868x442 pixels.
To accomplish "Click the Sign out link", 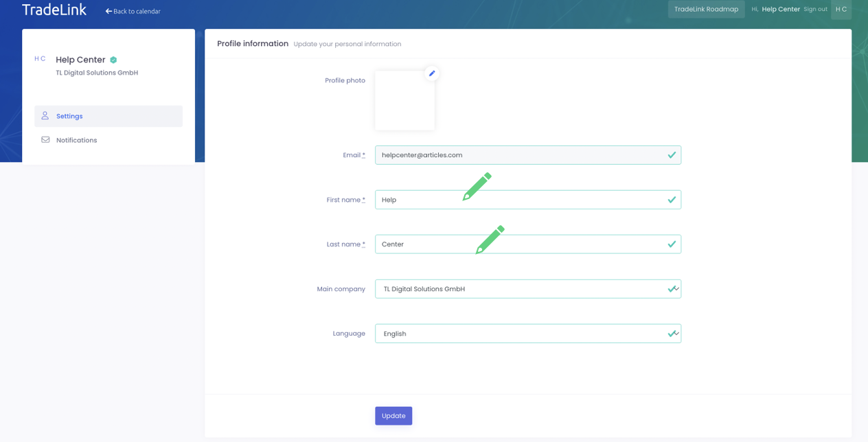I will coord(815,10).
